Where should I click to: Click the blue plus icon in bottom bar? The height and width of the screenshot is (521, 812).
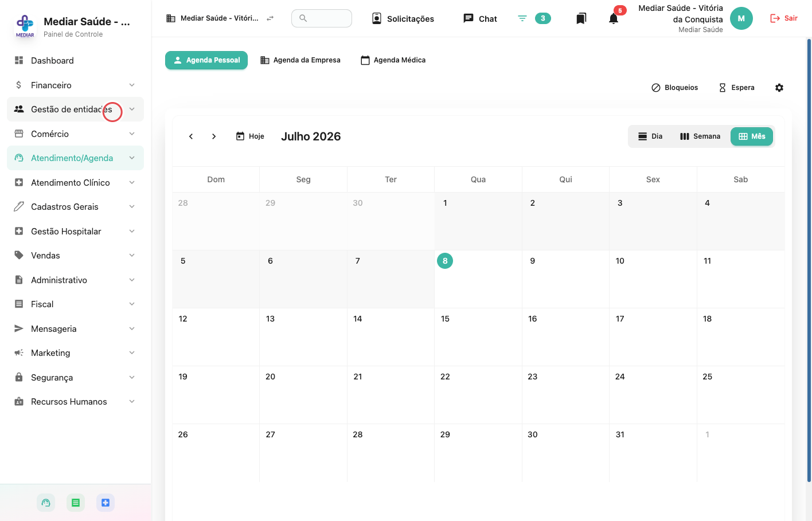106,503
